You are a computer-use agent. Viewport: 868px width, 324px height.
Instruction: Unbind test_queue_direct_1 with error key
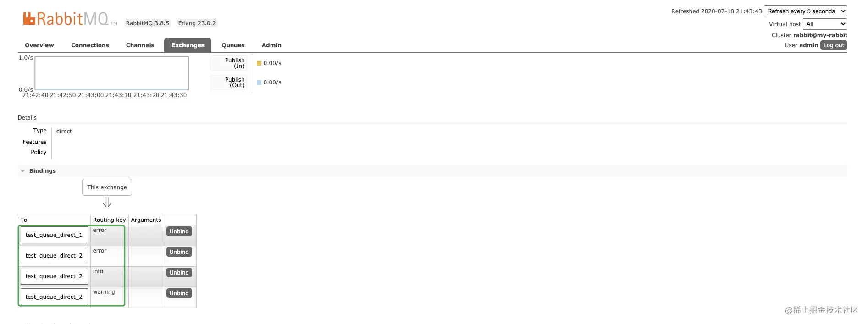[179, 231]
